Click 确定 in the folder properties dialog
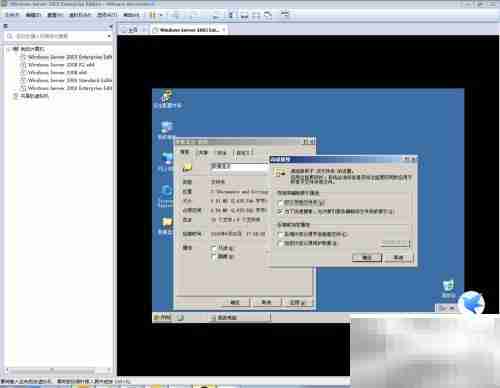The height and width of the screenshot is (388, 500). point(236,302)
